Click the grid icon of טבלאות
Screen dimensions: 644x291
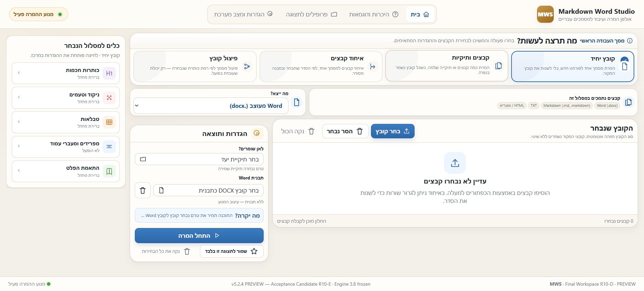click(x=109, y=122)
